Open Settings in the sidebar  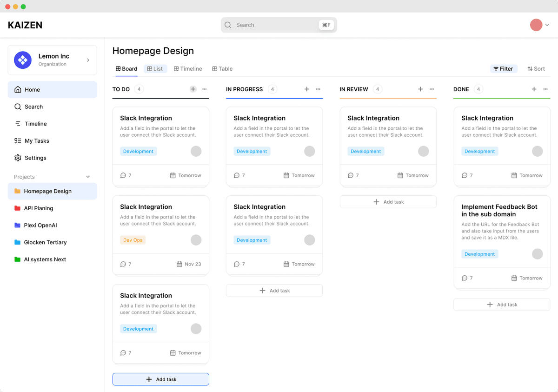(x=52, y=158)
